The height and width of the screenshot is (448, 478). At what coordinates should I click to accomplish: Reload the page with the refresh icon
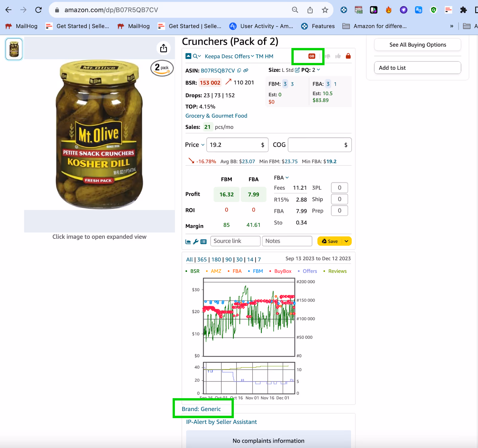(x=38, y=10)
